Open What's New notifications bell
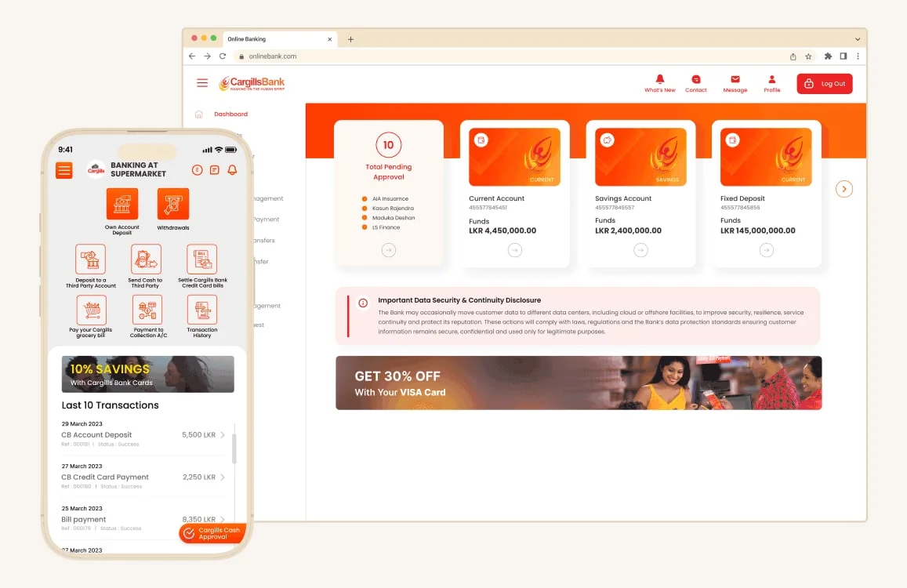The image size is (907, 588). [x=659, y=83]
